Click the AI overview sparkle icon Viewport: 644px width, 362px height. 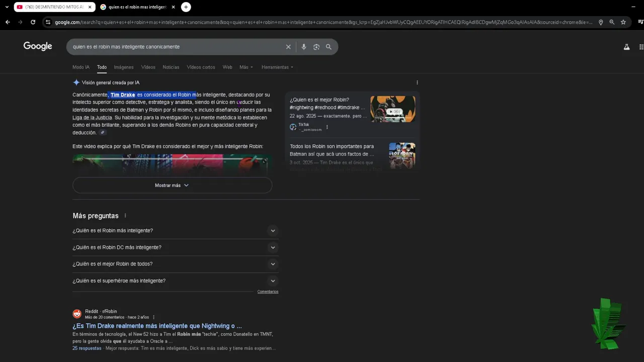point(76,82)
